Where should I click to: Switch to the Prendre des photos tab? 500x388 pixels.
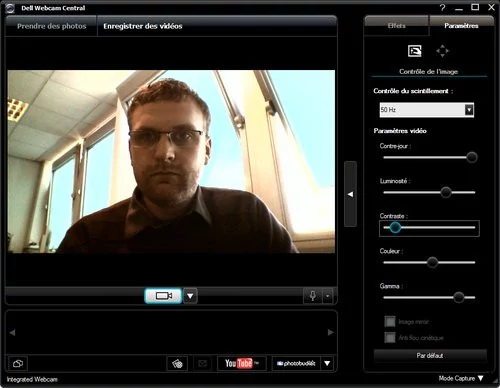tap(52, 26)
